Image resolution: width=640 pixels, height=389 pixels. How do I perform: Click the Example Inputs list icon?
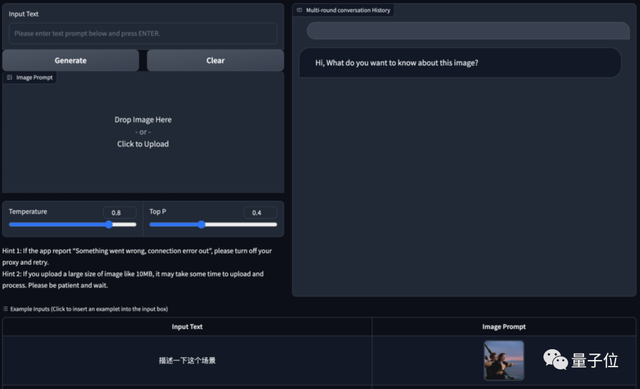[x=5, y=309]
